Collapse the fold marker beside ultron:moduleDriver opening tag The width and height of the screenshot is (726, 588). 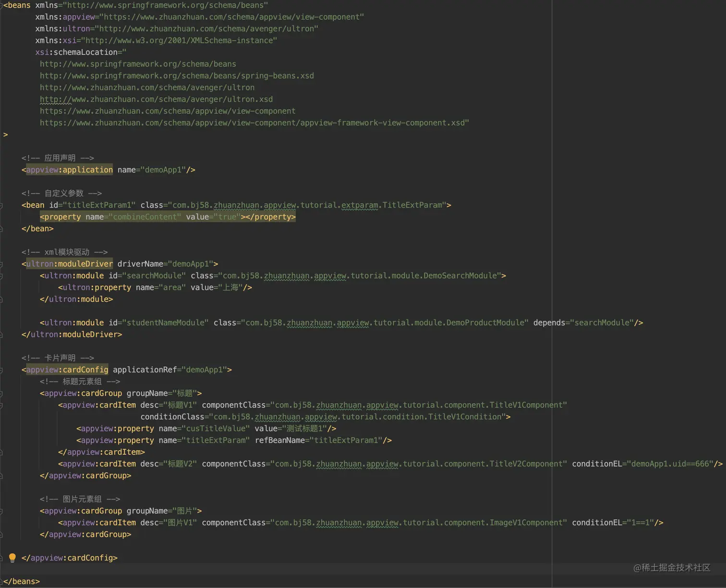pyautogui.click(x=1, y=264)
